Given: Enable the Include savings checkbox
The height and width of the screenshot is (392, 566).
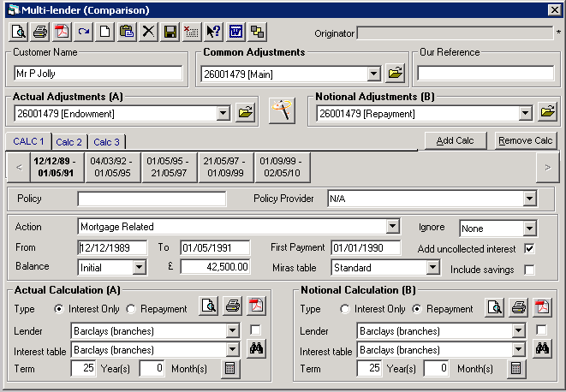Looking at the screenshot, I should coord(529,270).
